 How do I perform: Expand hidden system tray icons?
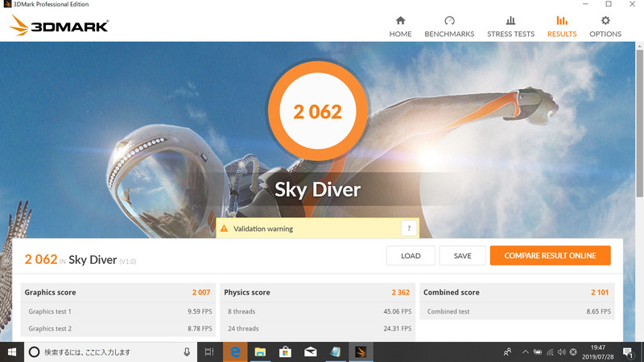(x=526, y=352)
